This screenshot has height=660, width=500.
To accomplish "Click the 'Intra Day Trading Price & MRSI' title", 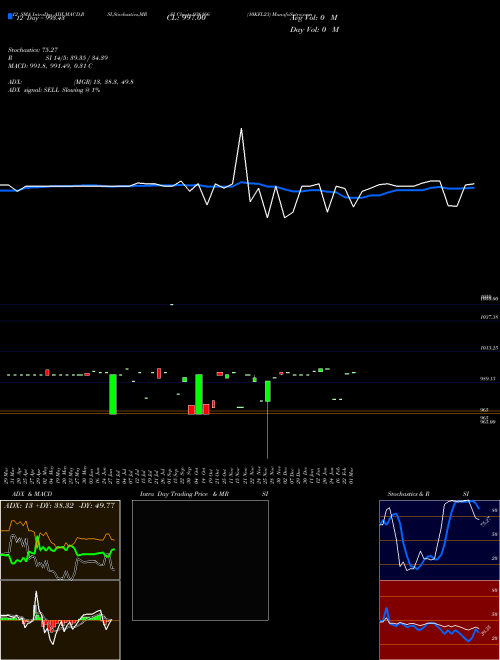I will [204, 494].
